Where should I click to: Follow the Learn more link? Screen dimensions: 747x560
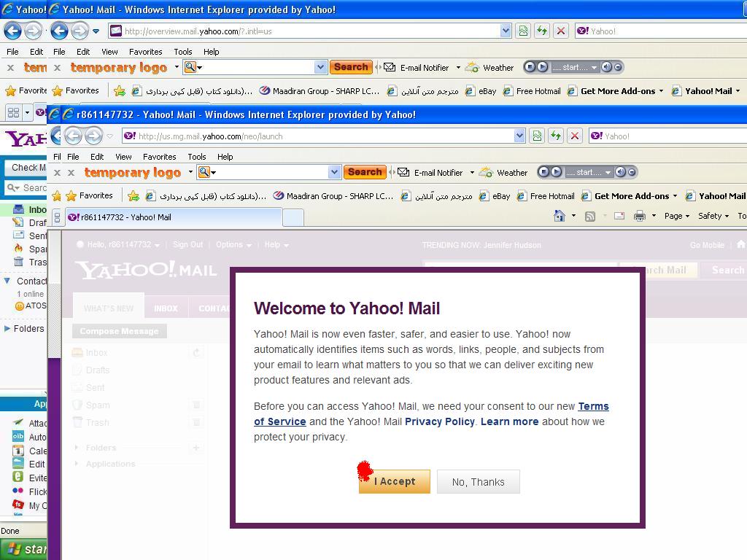(x=509, y=421)
